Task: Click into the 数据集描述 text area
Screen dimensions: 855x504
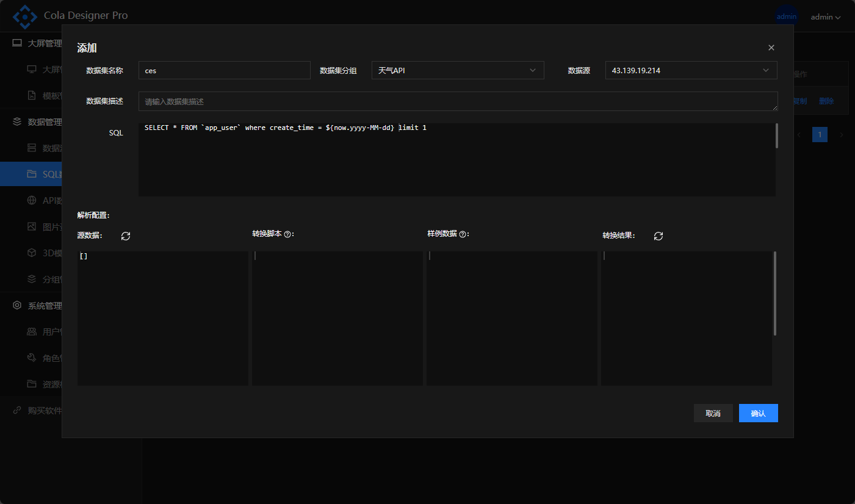Action: (x=458, y=101)
